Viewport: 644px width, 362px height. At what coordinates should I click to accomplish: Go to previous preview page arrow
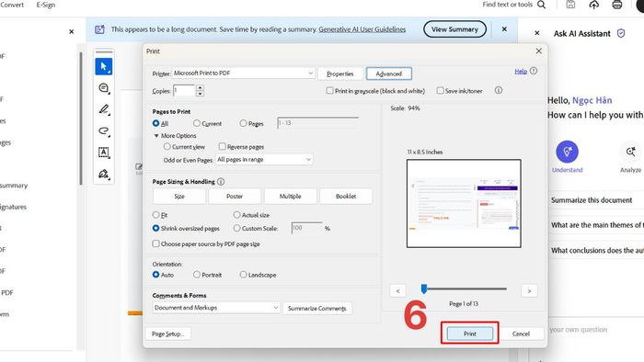click(x=397, y=290)
